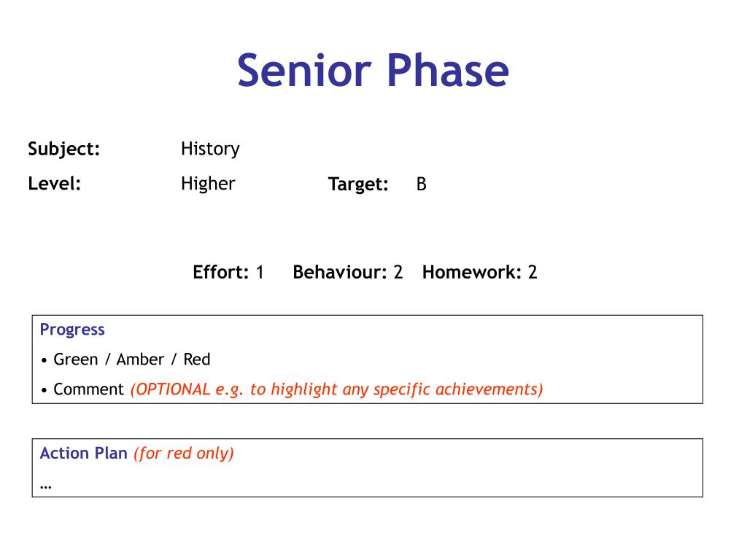Choose Green progress option
The width and height of the screenshot is (747, 560).
pyautogui.click(x=76, y=359)
